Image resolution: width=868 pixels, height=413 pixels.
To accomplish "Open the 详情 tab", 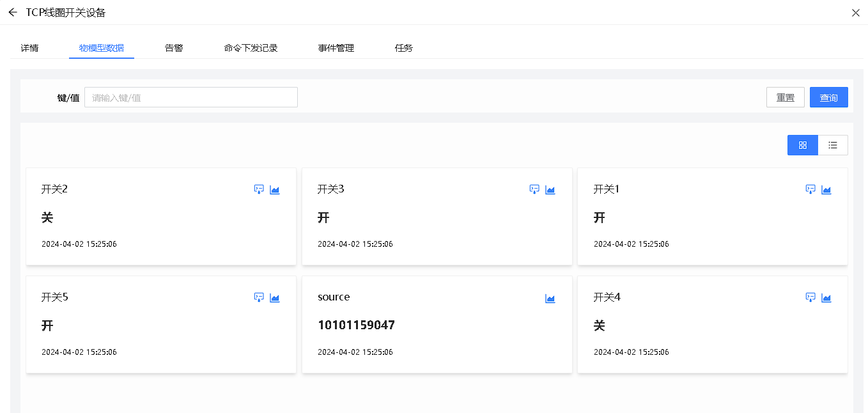I will (x=29, y=48).
